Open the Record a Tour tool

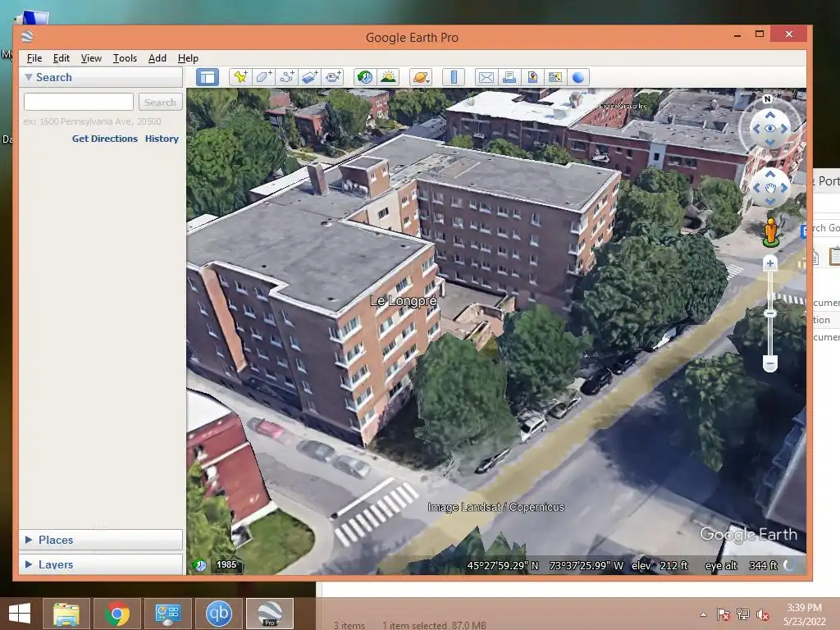click(x=333, y=77)
